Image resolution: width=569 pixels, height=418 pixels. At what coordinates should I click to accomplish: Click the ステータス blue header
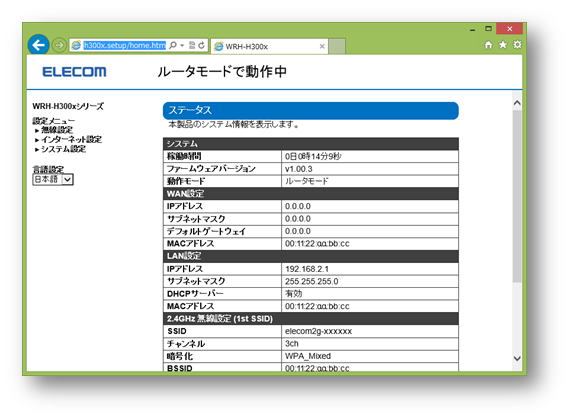tap(311, 110)
